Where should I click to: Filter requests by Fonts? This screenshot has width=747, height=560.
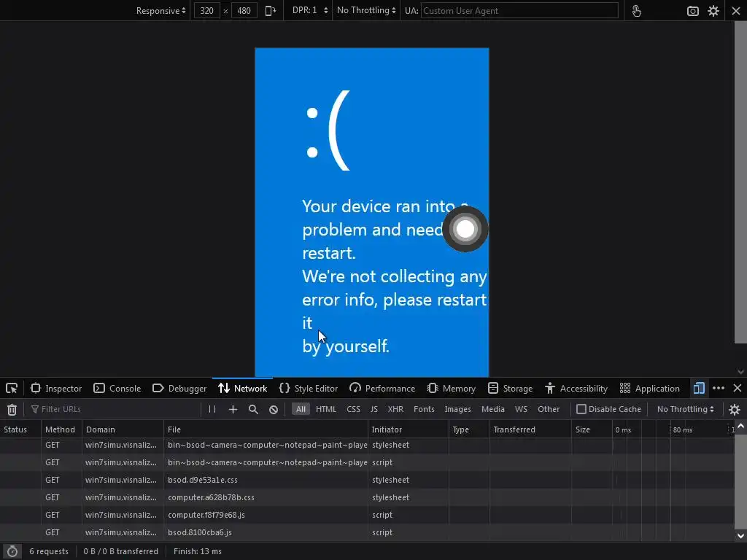point(424,409)
